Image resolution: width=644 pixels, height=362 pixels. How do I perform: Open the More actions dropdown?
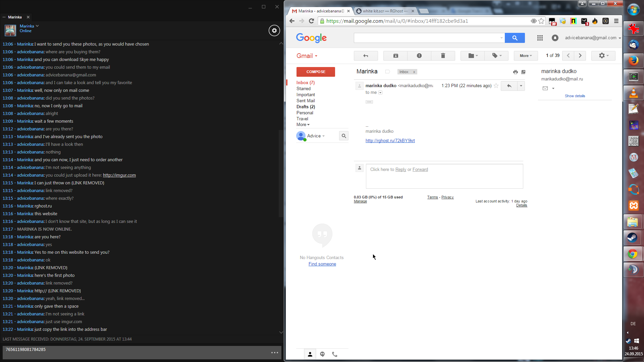tap(525, 56)
